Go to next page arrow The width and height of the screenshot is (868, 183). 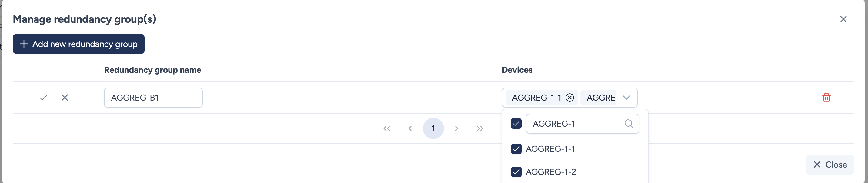pos(456,128)
